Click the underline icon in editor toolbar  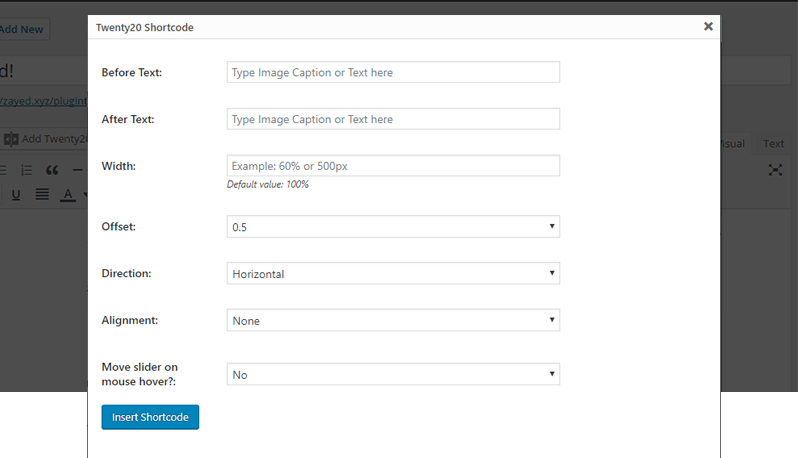pos(16,194)
